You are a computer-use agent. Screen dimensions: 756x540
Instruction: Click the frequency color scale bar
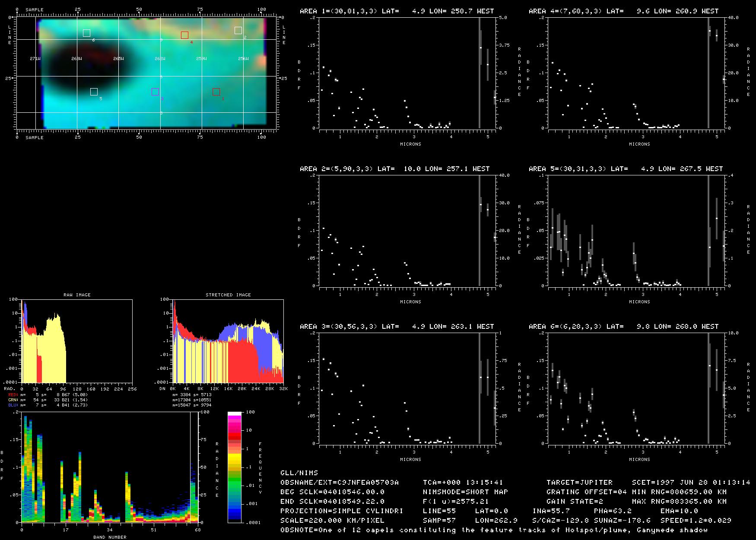[235, 467]
